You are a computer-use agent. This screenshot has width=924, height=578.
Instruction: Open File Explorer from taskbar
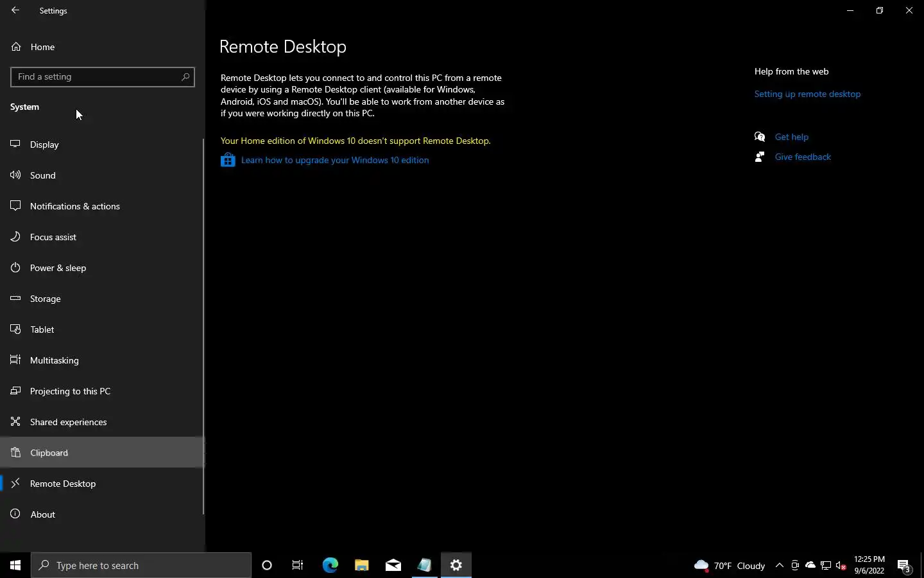click(x=361, y=565)
